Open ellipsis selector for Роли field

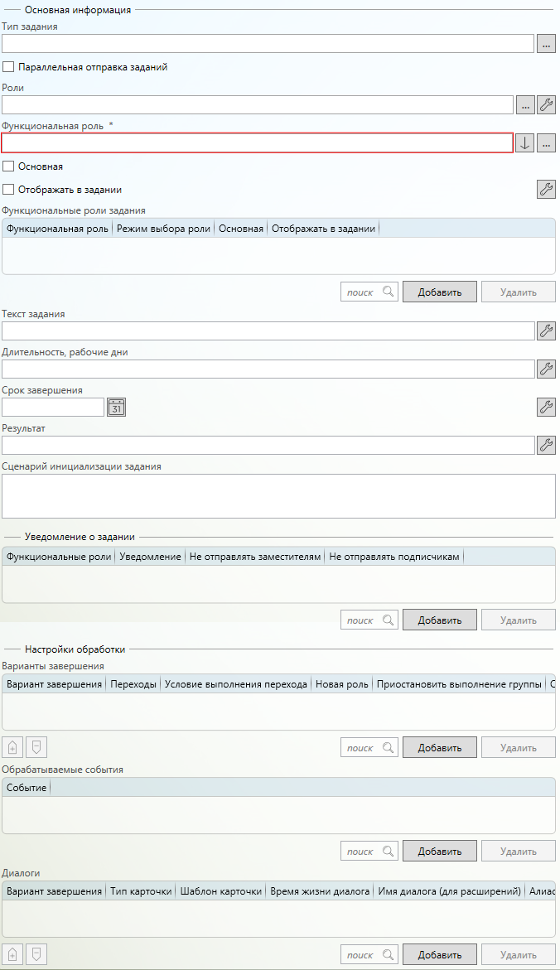point(525,104)
